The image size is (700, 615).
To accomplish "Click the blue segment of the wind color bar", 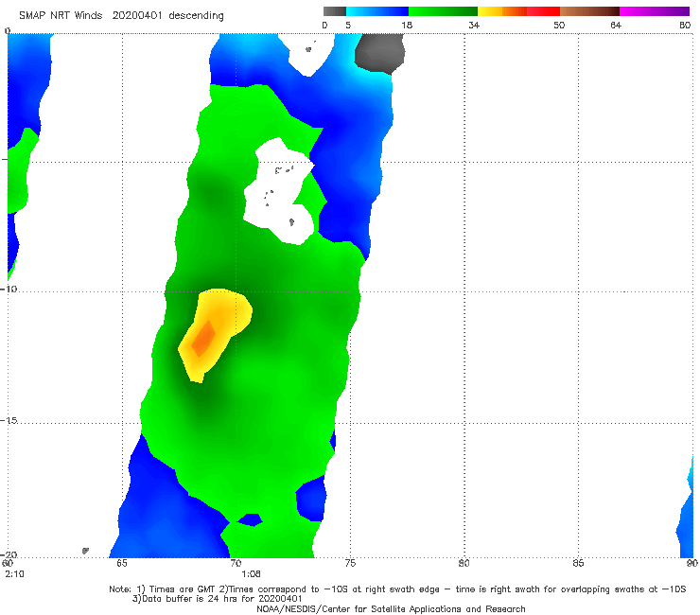I will [377, 11].
